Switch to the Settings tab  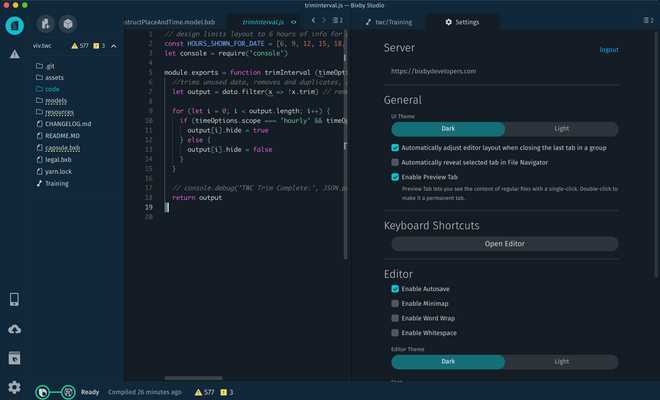click(x=462, y=22)
